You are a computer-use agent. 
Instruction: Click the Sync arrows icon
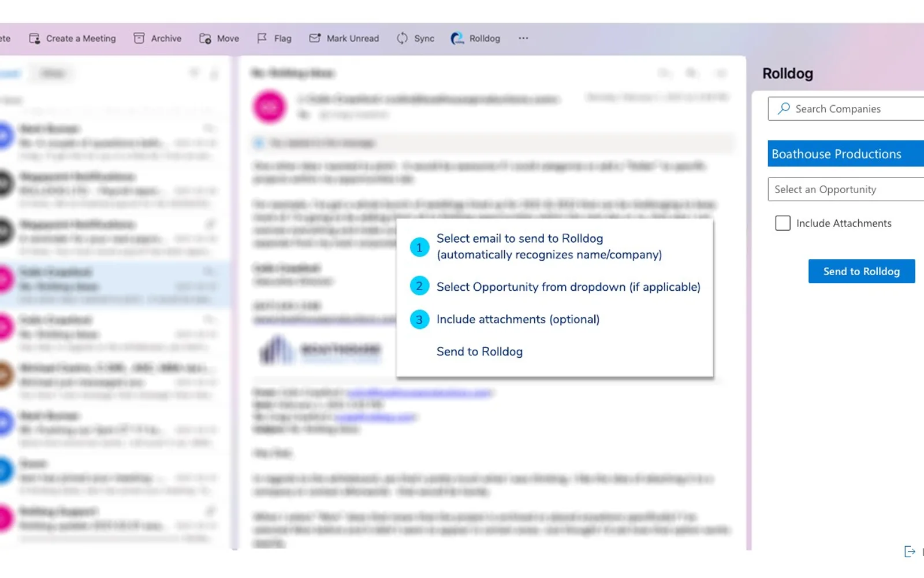tap(402, 38)
